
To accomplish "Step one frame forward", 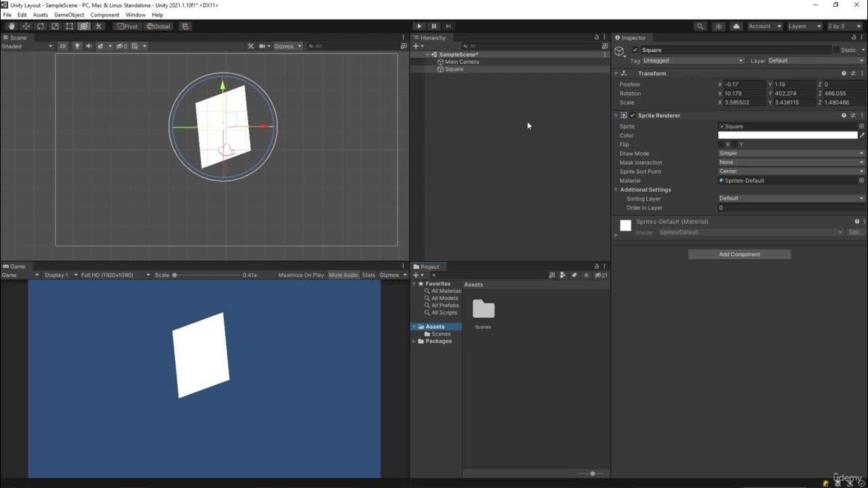I will [x=448, y=26].
